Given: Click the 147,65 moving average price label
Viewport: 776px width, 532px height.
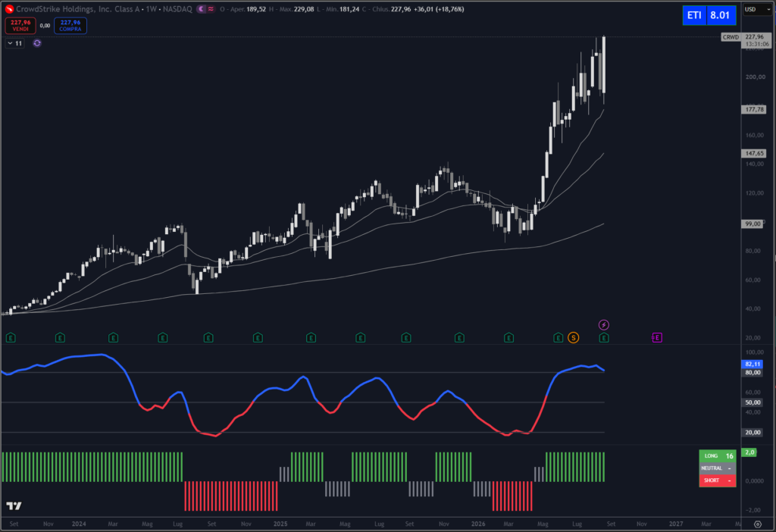Looking at the screenshot, I should [x=754, y=153].
